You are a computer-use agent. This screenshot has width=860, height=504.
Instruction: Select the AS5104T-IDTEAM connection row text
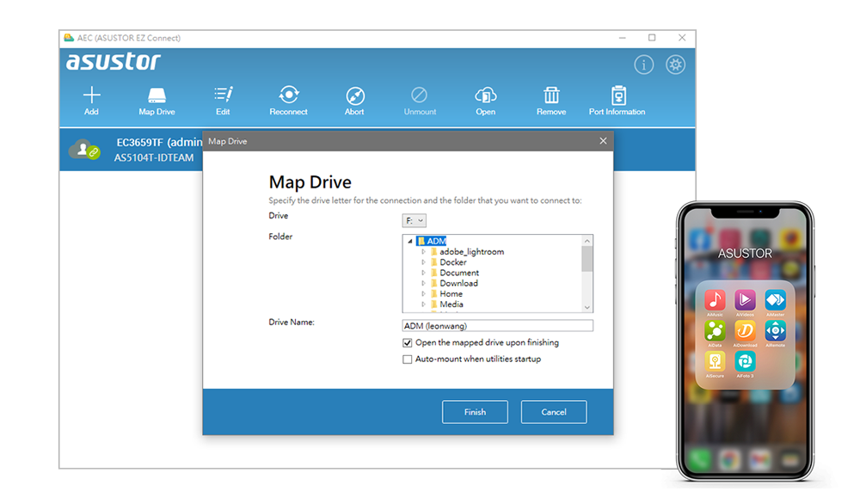click(154, 158)
